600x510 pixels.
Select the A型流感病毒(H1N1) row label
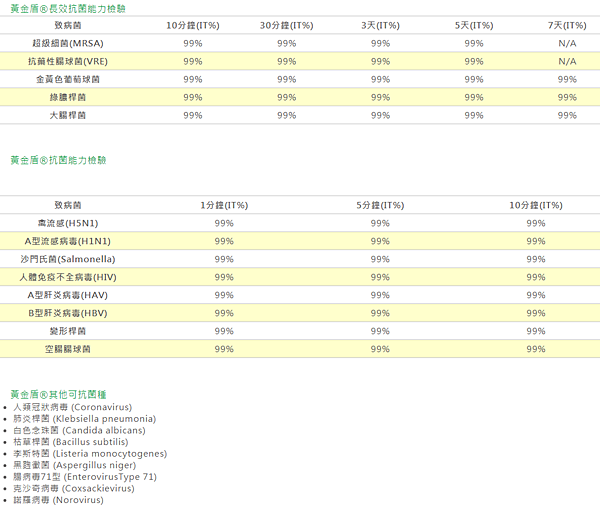68,241
